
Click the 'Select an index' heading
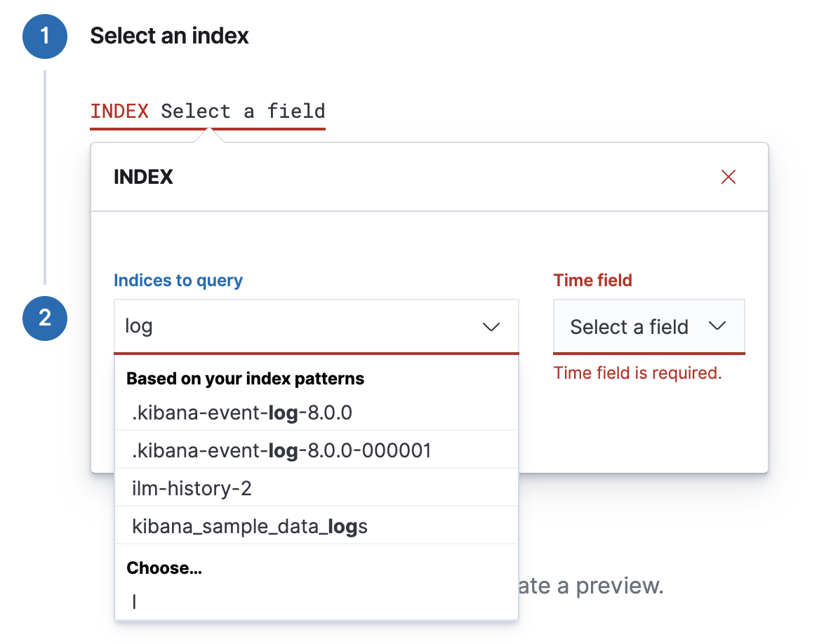169,36
